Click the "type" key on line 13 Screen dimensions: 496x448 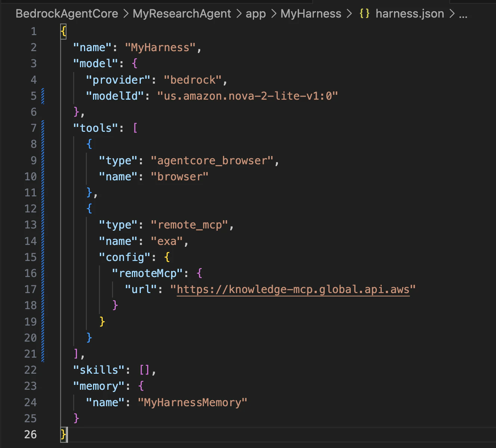coord(118,225)
